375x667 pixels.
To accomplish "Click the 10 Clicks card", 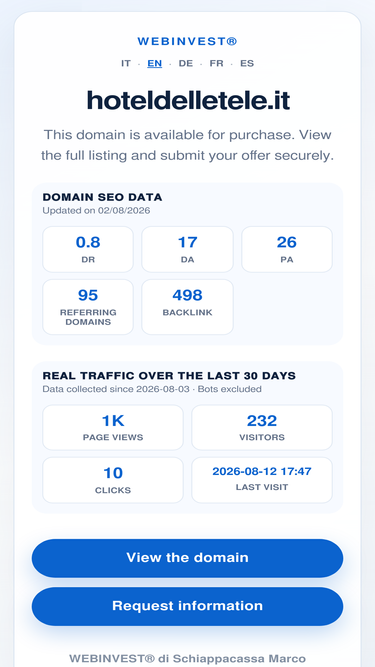I will [x=113, y=480].
